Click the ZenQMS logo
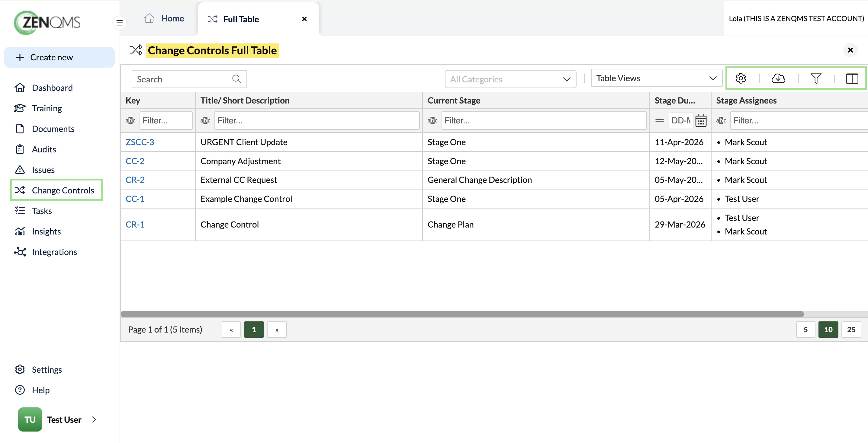The height and width of the screenshot is (443, 868). pos(47,23)
